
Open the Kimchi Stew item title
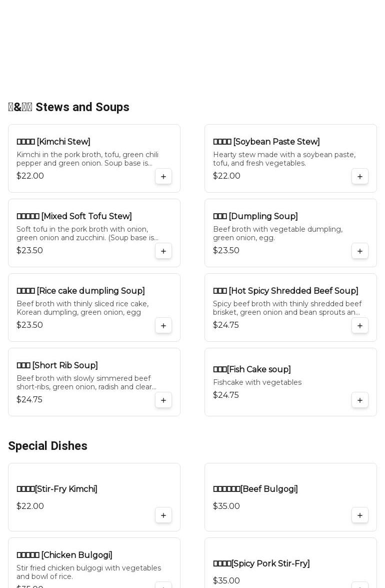tap(53, 142)
